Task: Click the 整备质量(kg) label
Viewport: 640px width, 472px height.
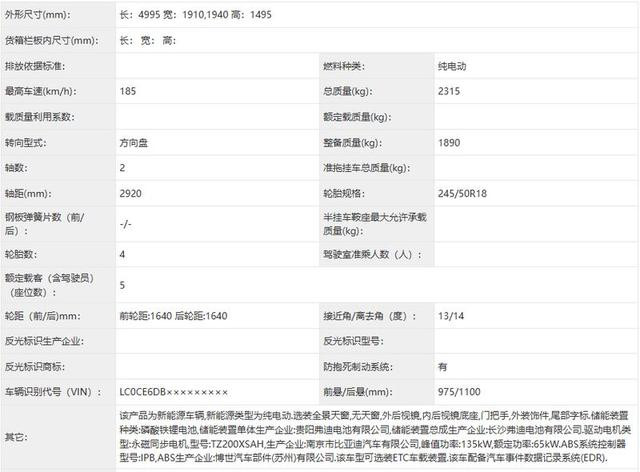Action: tap(352, 142)
